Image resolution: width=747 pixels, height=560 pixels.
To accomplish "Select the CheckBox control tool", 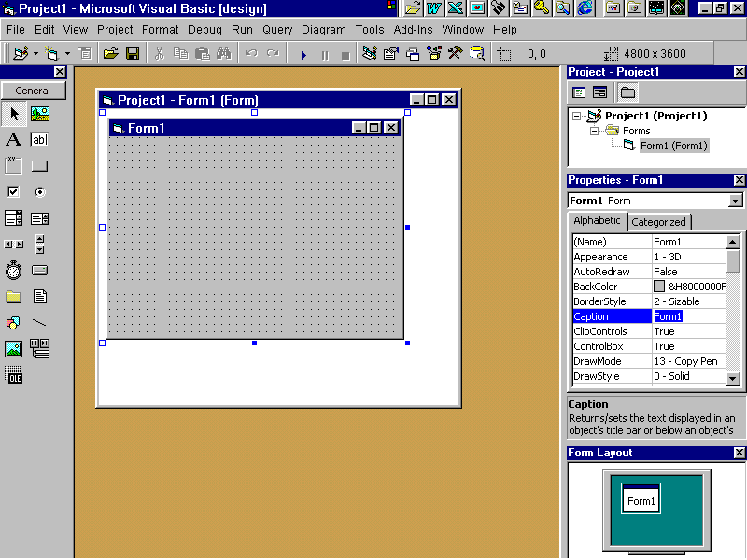I will coord(13,192).
